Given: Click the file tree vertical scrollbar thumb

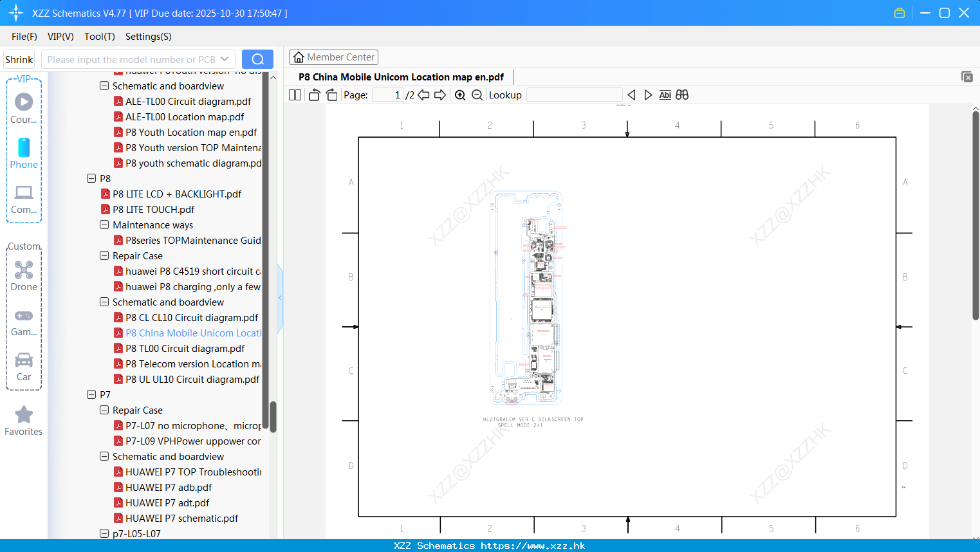Looking at the screenshot, I should (273, 417).
